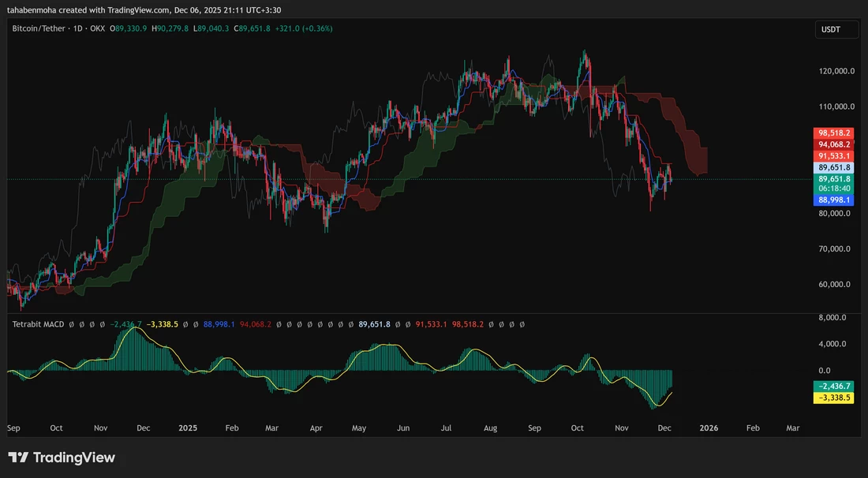Screen dimensions: 868x478
Task: Click yellow -3,338.5 value in MACD legend
Action: [162, 324]
